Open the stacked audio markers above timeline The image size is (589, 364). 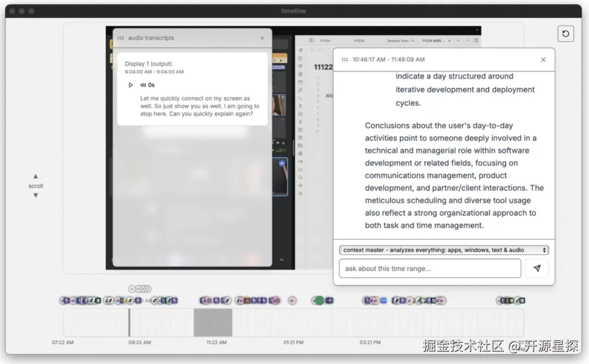coord(140,289)
